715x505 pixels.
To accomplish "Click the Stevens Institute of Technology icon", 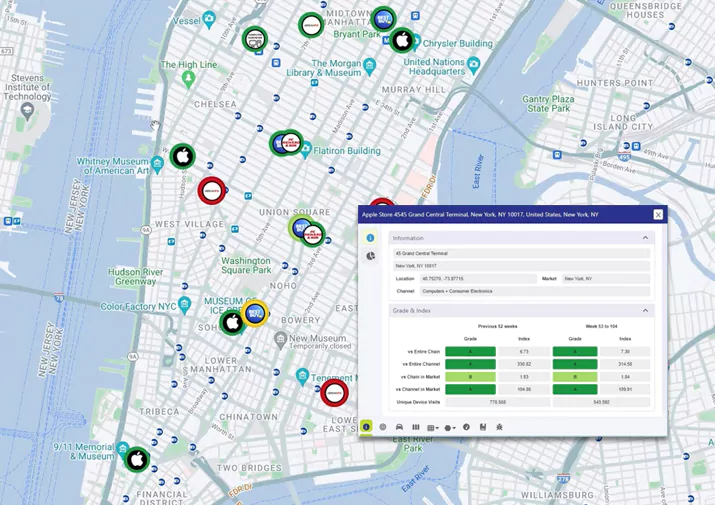I will (27, 111).
